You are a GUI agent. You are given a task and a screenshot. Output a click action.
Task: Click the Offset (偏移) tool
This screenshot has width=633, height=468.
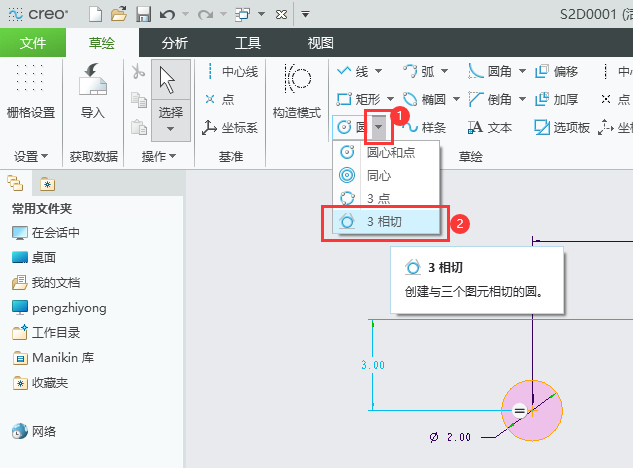pos(556,71)
